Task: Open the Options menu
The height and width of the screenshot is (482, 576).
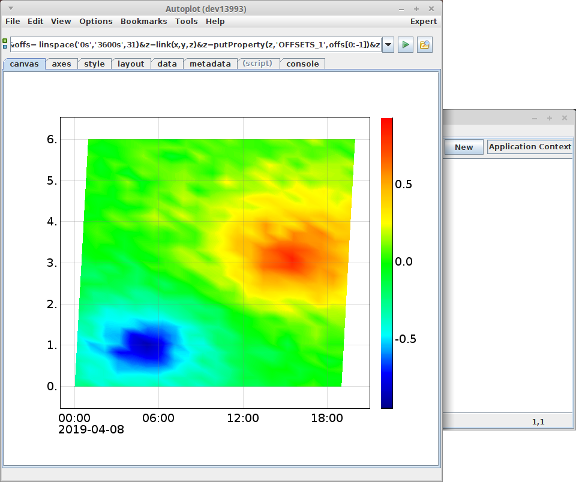Action: click(x=96, y=21)
